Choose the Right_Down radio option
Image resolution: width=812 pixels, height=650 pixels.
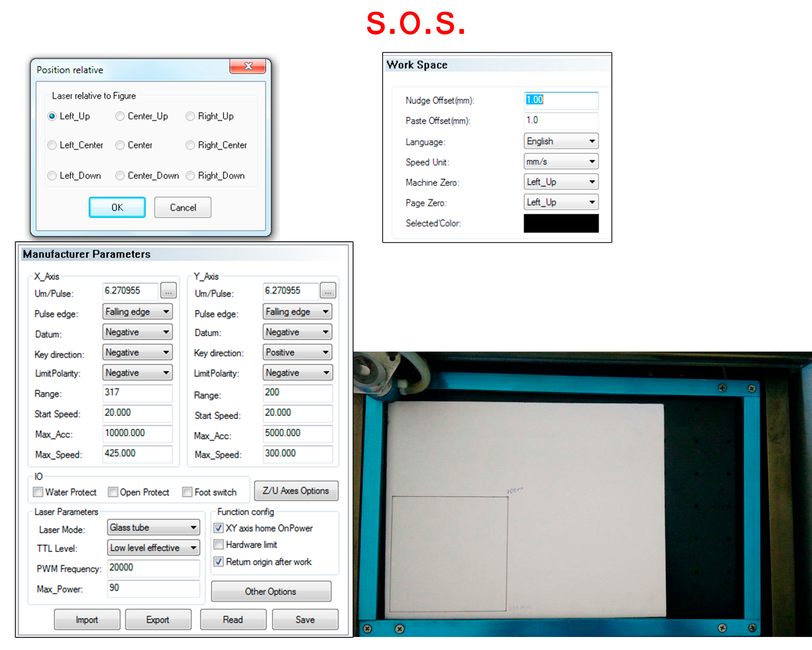[x=191, y=176]
